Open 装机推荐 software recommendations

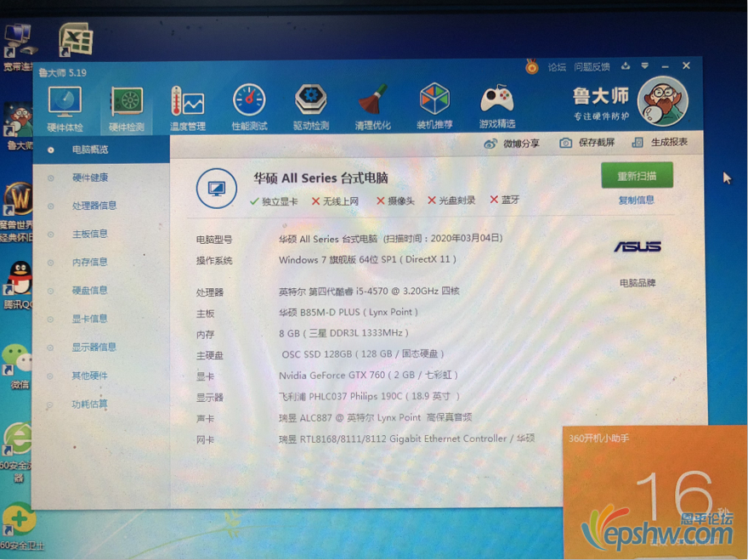coord(434,106)
